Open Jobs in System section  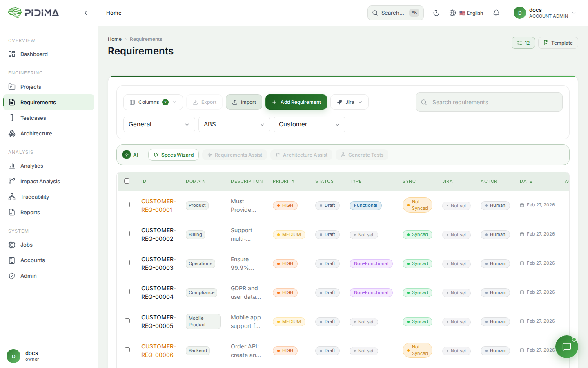click(x=49, y=245)
